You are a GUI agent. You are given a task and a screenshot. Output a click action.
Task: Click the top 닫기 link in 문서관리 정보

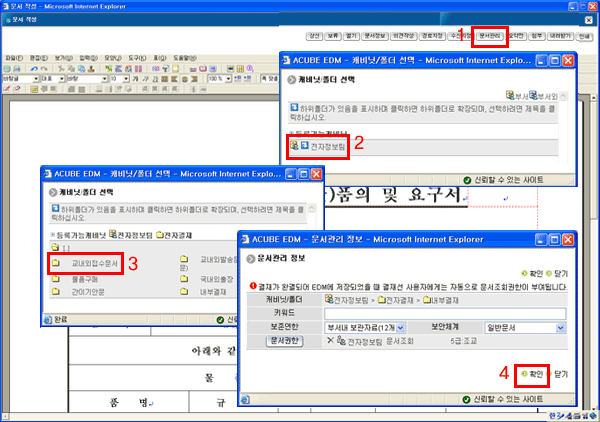(x=558, y=274)
